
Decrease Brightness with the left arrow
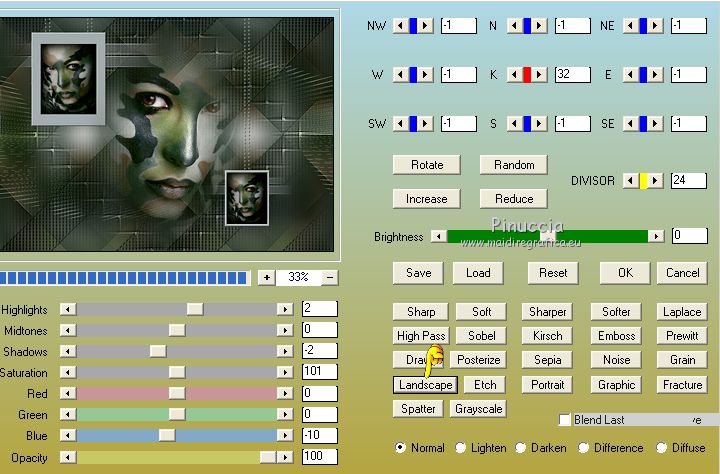439,236
